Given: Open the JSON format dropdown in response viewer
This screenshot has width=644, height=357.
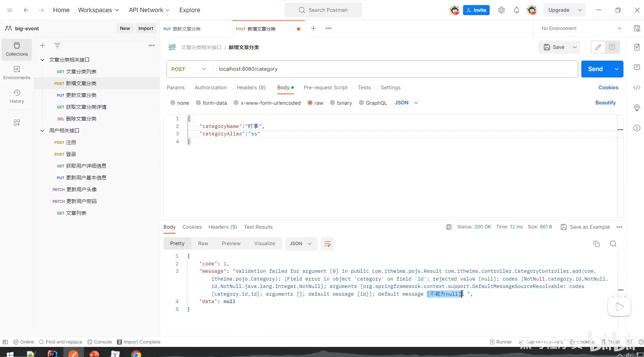Looking at the screenshot, I should click(x=301, y=244).
